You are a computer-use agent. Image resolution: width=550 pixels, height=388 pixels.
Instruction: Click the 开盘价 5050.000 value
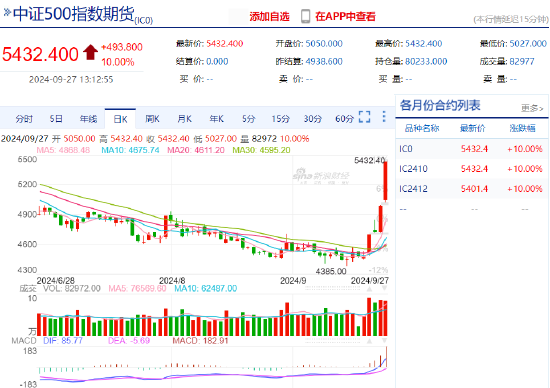(324, 44)
